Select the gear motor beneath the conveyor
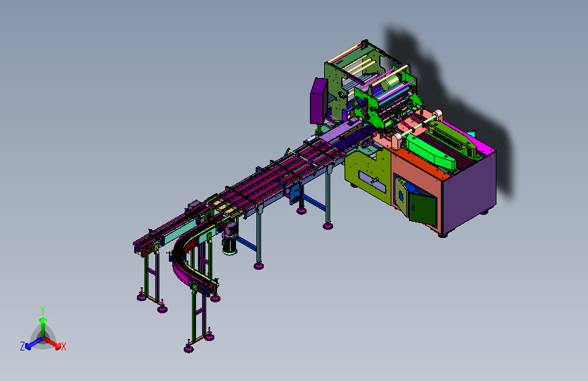The image size is (588, 381). click(230, 239)
